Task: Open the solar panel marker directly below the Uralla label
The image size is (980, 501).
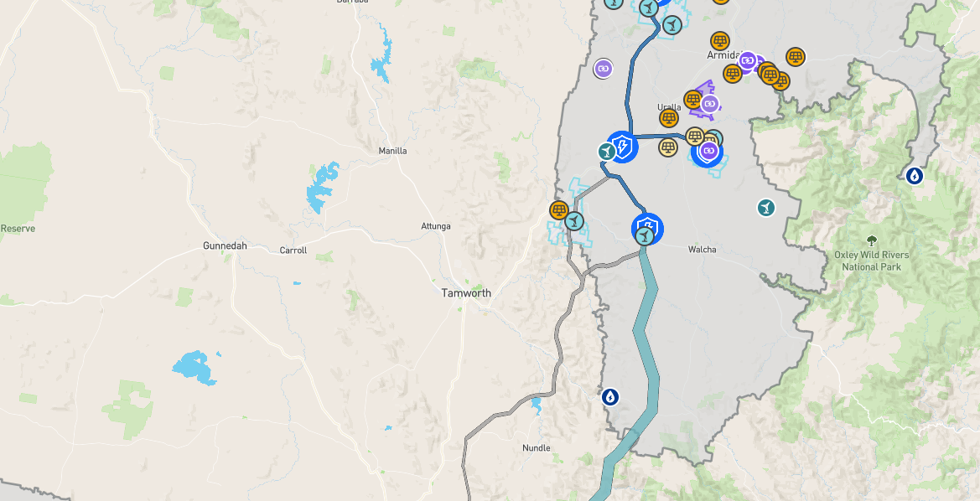Action: click(x=669, y=117)
